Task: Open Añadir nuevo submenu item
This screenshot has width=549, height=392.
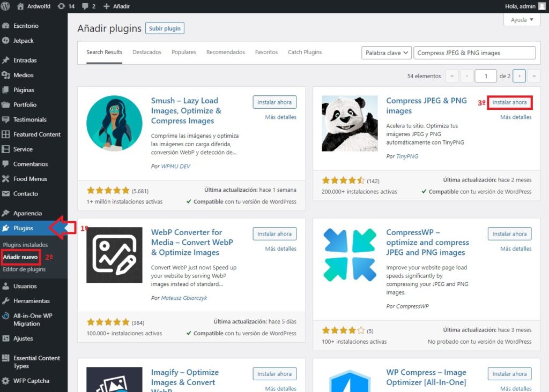Action: (x=20, y=257)
